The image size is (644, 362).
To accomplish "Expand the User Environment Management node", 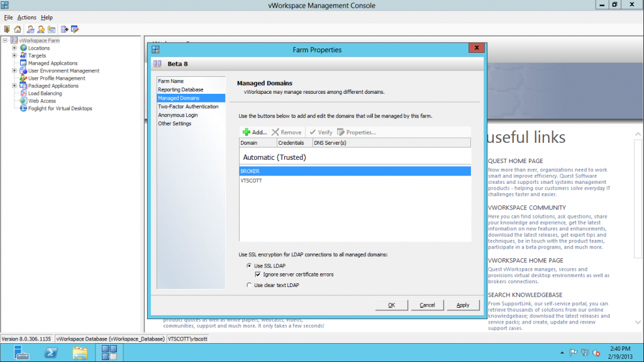I will click(14, 71).
